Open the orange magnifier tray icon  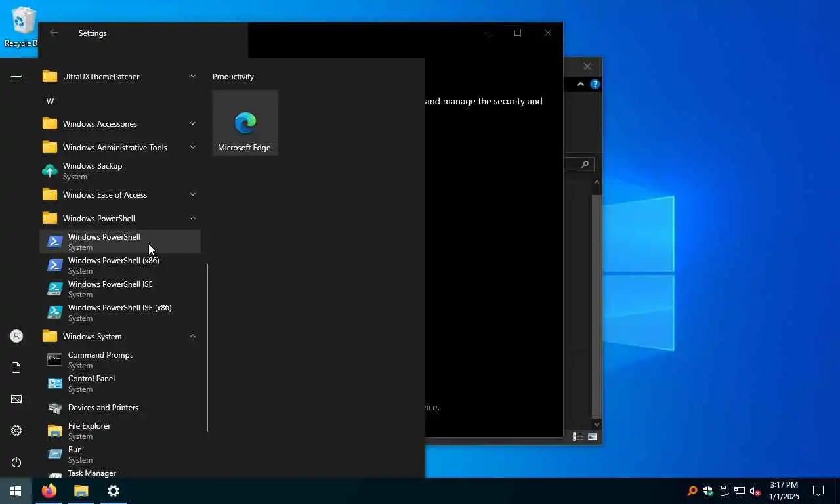coord(692,491)
